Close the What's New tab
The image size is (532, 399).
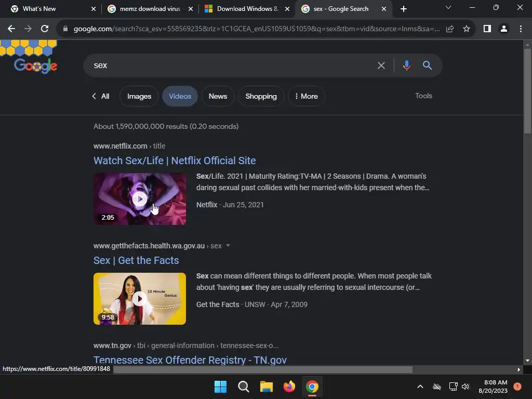coord(94,9)
